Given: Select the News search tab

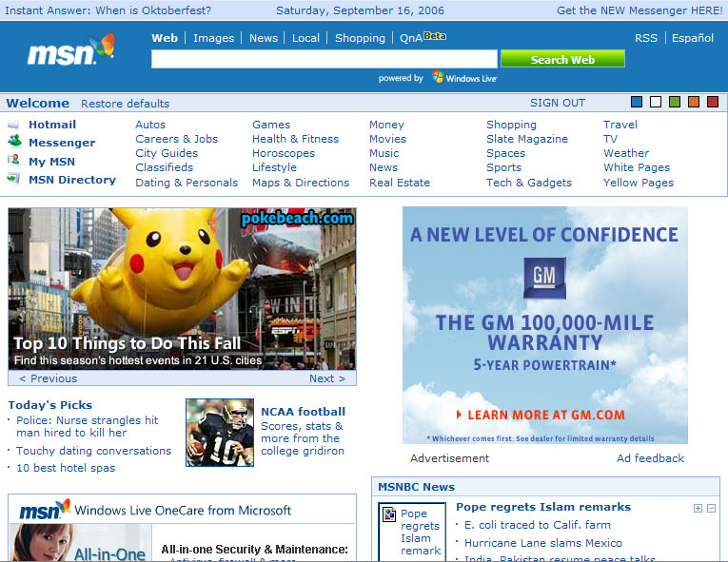Looking at the screenshot, I should click(264, 38).
